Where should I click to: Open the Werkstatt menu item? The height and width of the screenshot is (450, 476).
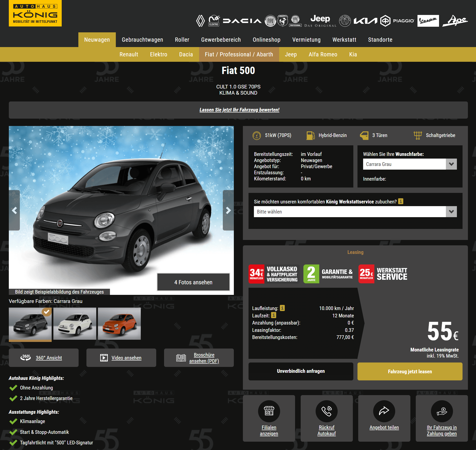(x=344, y=40)
